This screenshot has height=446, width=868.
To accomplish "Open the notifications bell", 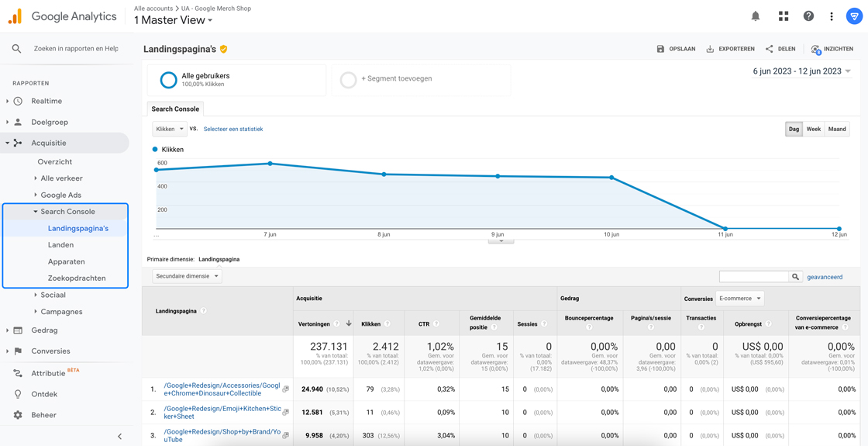I will tap(756, 16).
